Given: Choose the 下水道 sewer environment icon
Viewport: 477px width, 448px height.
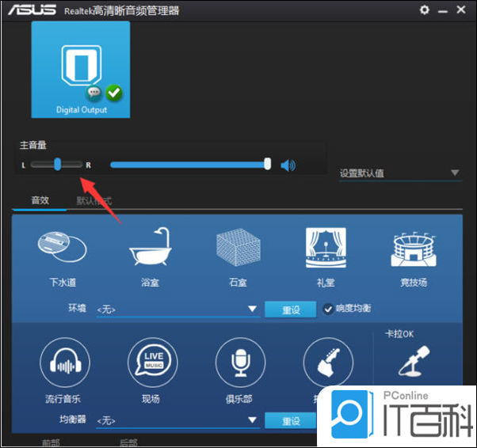Looking at the screenshot, I should coord(63,247).
